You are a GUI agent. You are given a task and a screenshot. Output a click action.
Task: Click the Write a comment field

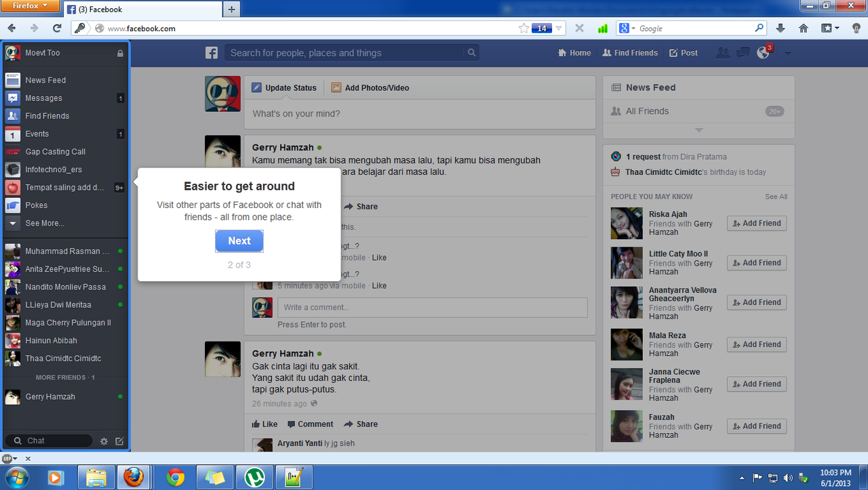pos(433,307)
